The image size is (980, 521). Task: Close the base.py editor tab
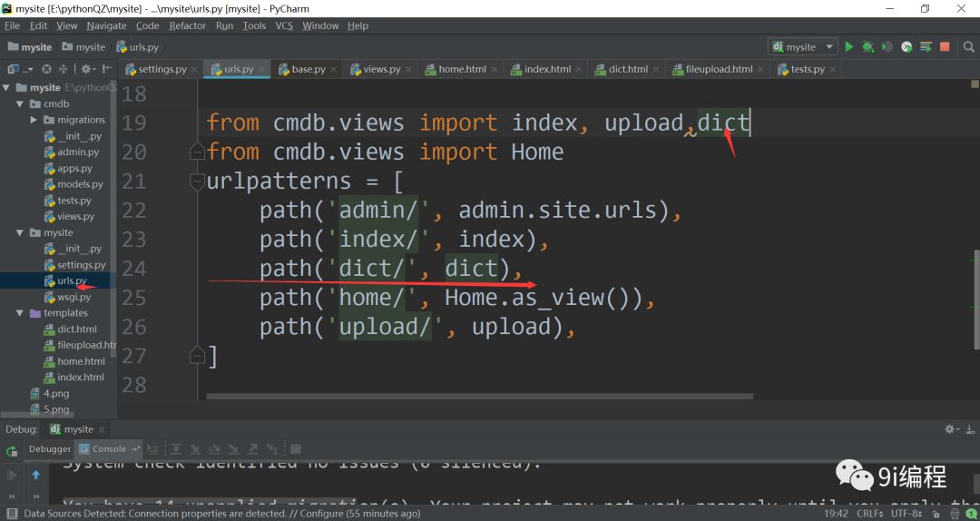click(335, 69)
